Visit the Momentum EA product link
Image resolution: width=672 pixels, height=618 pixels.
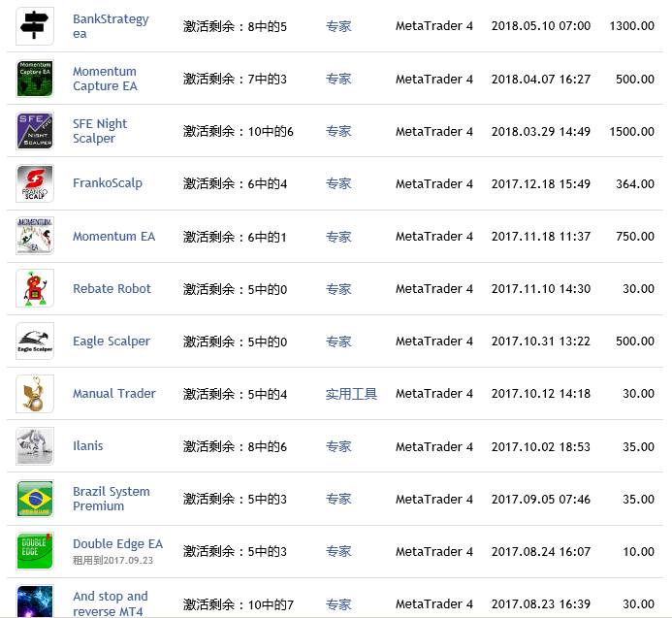coord(114,237)
